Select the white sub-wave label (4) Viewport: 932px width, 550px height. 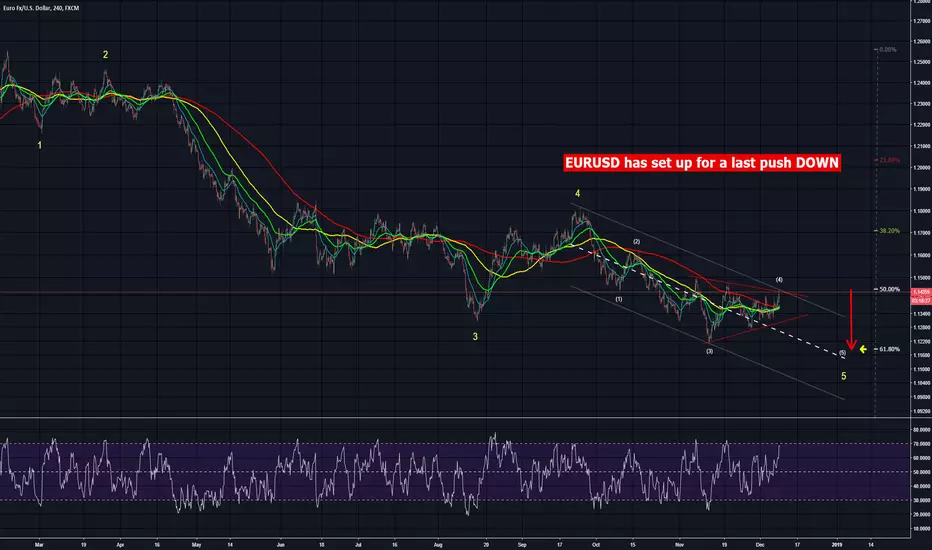779,279
